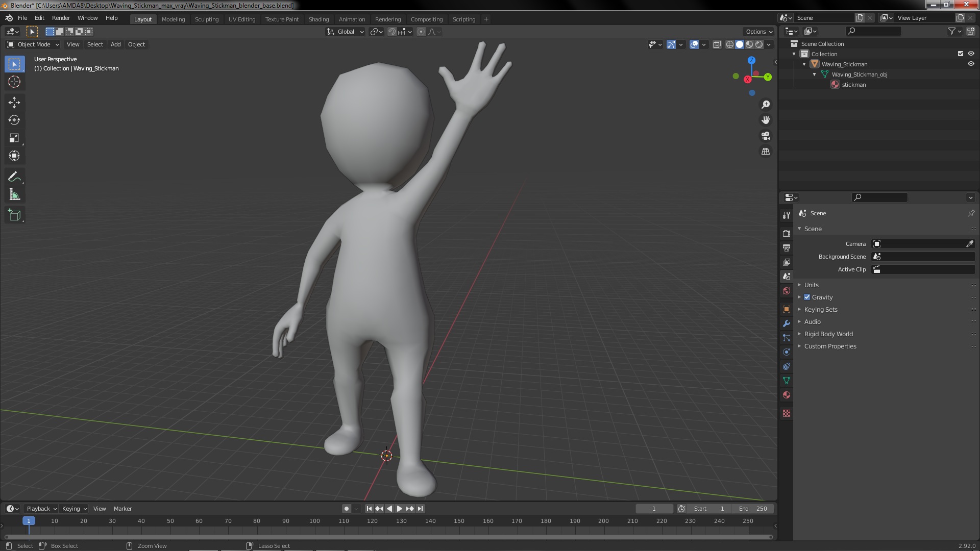This screenshot has width=980, height=551.
Task: Open the Object Data properties tab
Action: coord(787,381)
